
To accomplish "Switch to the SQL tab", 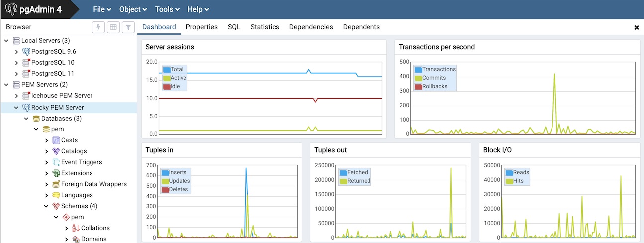I will tap(234, 27).
